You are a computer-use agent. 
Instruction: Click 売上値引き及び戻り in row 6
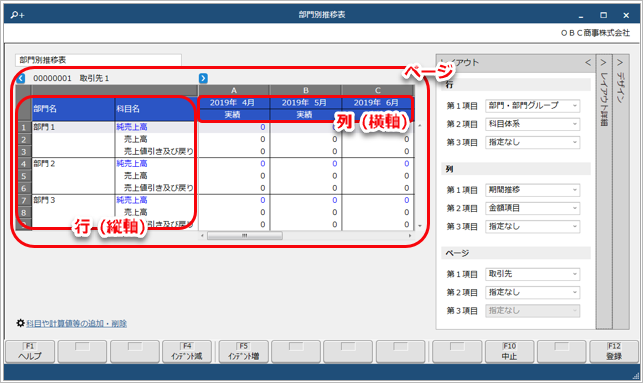(x=159, y=188)
